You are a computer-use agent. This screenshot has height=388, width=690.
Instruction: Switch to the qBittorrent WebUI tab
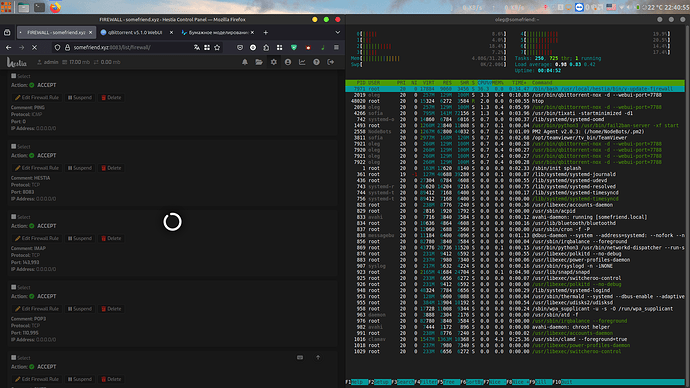pyautogui.click(x=136, y=33)
